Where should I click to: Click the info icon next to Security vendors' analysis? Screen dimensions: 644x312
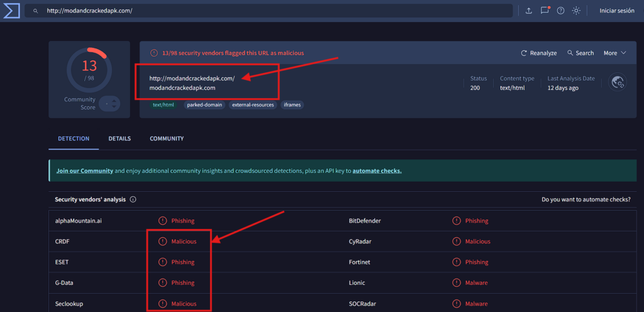[x=133, y=199]
